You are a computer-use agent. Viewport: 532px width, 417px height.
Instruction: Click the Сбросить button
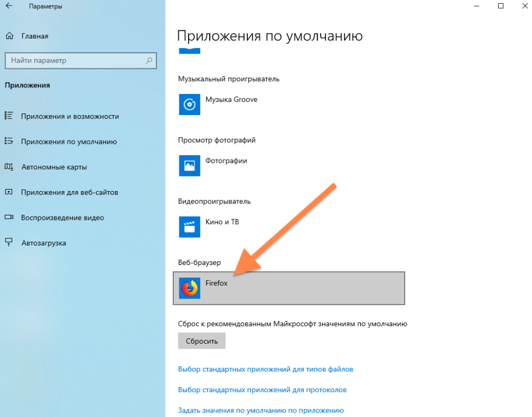point(202,341)
